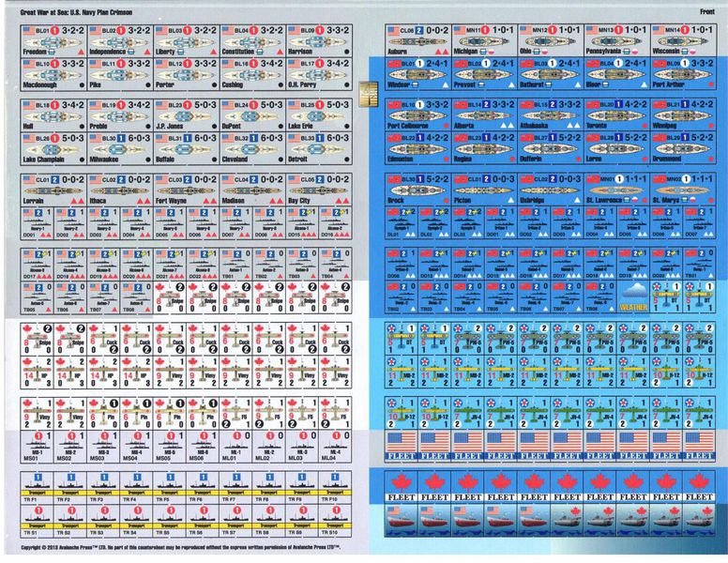Image resolution: width=728 pixels, height=563 pixels.
Task: Click the Avalanche Press copyright line
Action: pos(181,548)
